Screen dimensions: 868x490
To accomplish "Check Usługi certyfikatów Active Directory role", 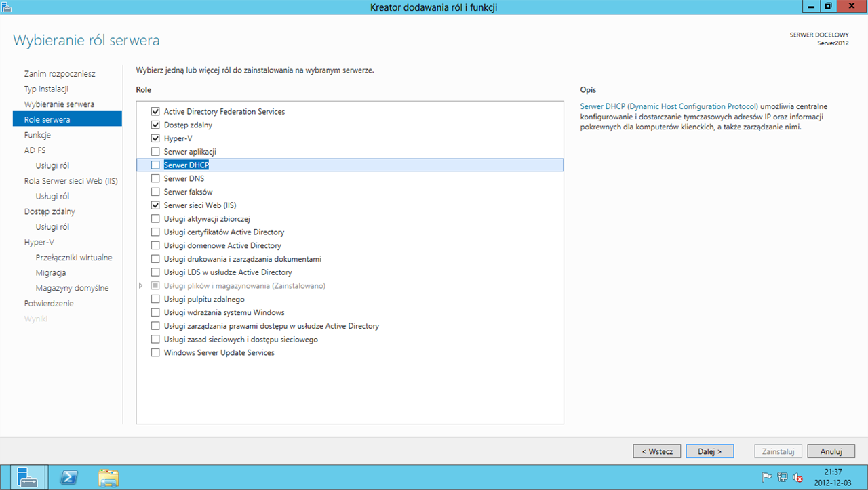I will (155, 232).
